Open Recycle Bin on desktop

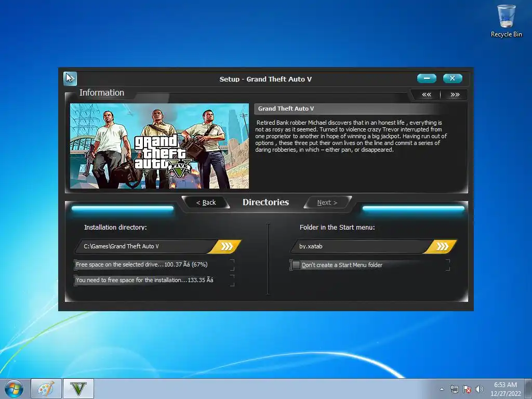pyautogui.click(x=506, y=21)
